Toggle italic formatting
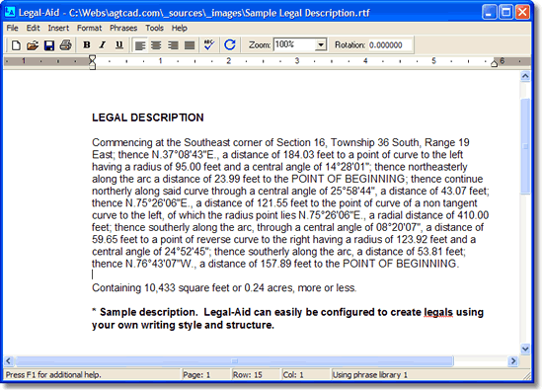Screen dimensions: 543x392 [103, 45]
